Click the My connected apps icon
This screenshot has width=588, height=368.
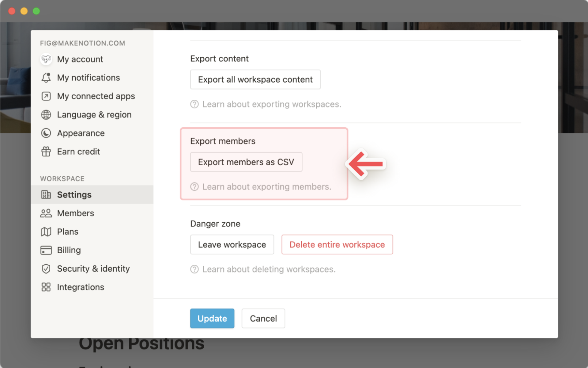click(46, 96)
